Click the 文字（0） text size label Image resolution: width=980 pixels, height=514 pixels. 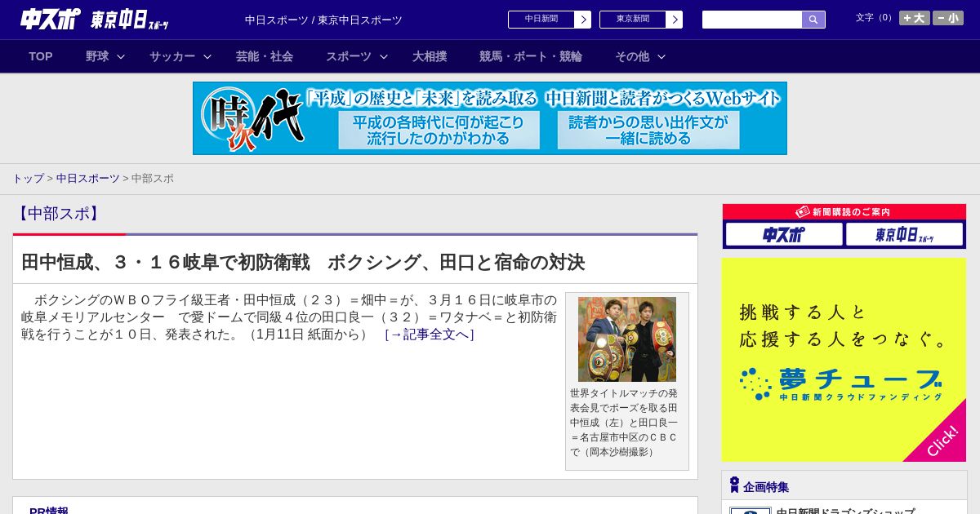click(875, 18)
